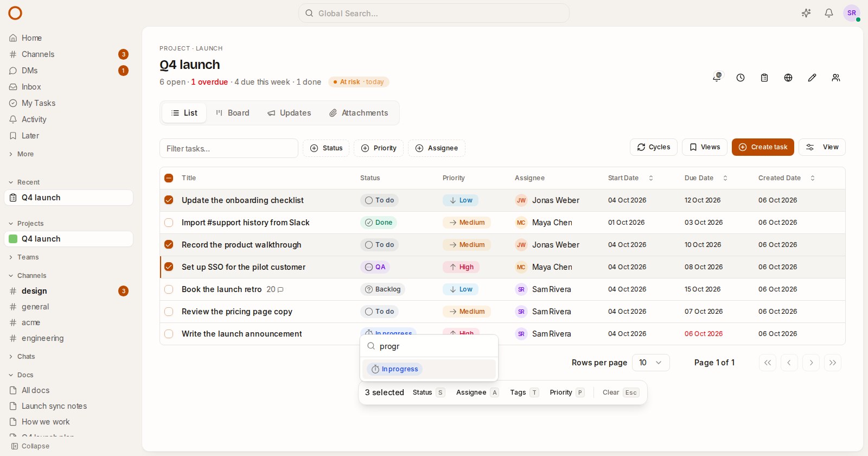Collapse the Docs section
The image size is (868, 456).
pos(21,375)
